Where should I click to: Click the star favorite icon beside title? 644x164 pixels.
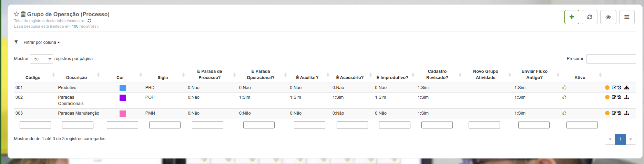(x=17, y=14)
